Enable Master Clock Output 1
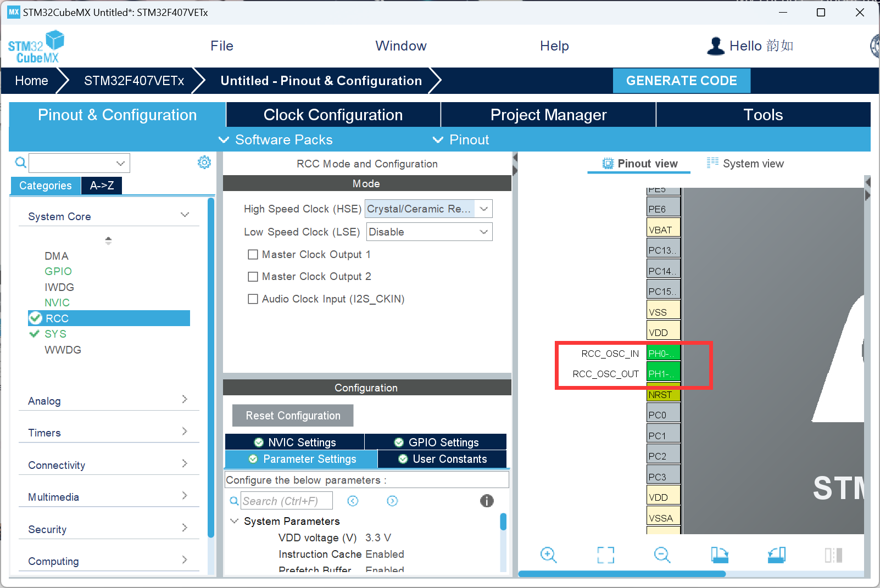880x588 pixels. [253, 254]
